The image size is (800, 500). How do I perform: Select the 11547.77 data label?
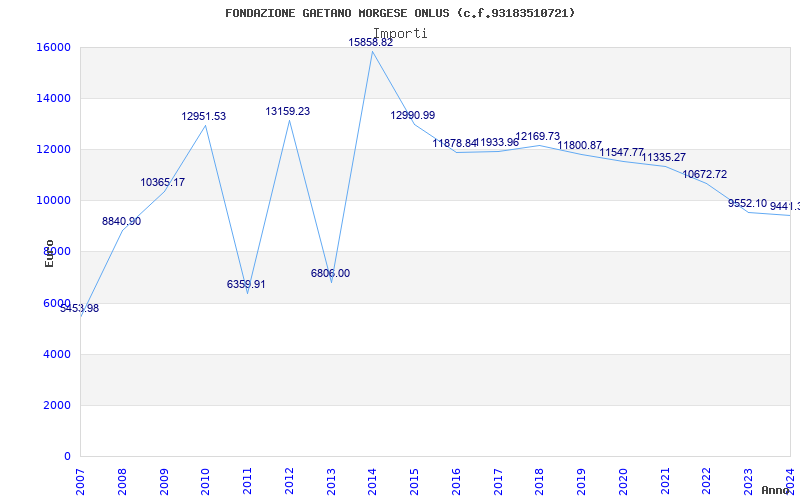(x=621, y=152)
